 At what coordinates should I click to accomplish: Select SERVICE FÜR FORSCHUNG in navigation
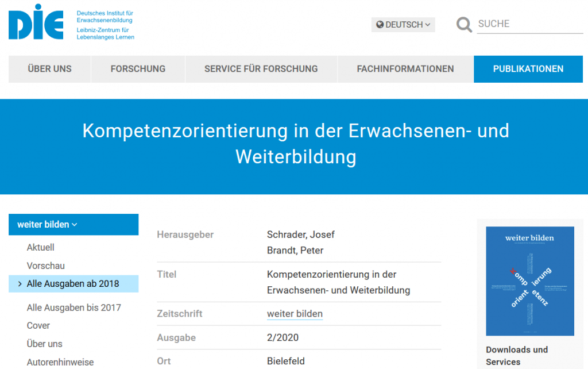pos(261,69)
